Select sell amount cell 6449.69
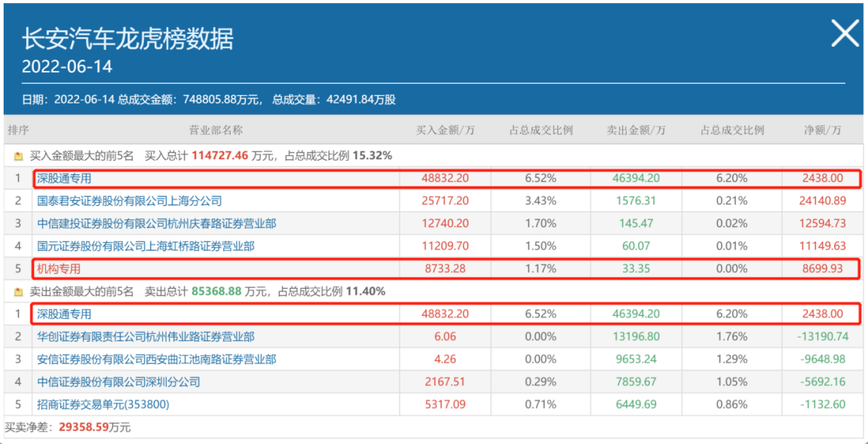The height and width of the screenshot is (444, 868). pyautogui.click(x=636, y=405)
